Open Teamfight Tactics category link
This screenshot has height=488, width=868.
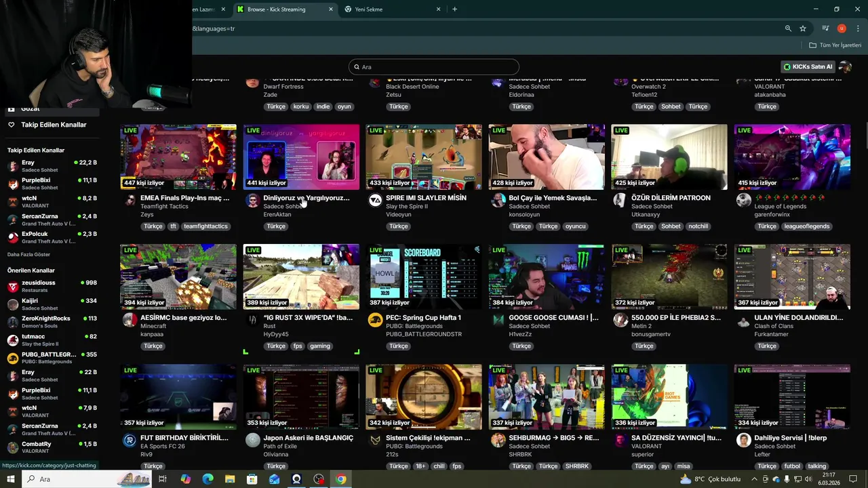[x=164, y=206]
